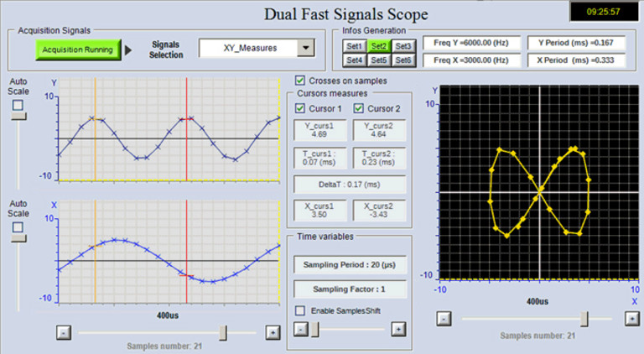Image resolution: width=644 pixels, height=354 pixels.
Task: Click minus button below XY plot
Action: (444, 320)
